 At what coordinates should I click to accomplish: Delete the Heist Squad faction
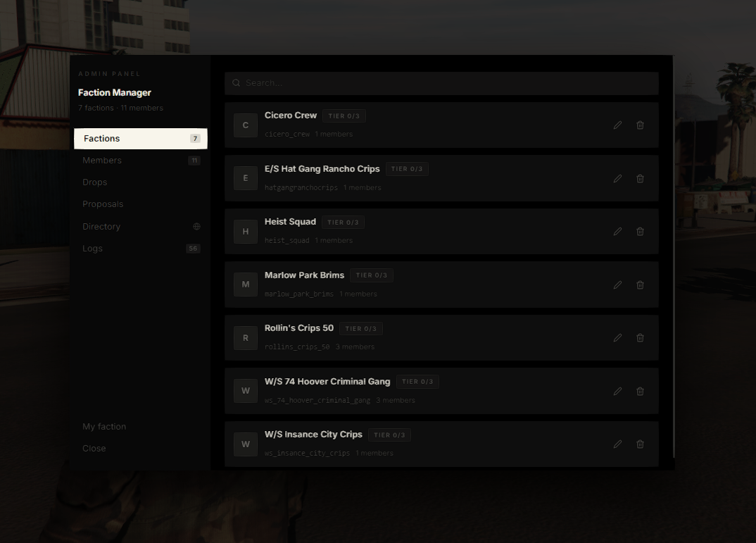[x=641, y=232]
